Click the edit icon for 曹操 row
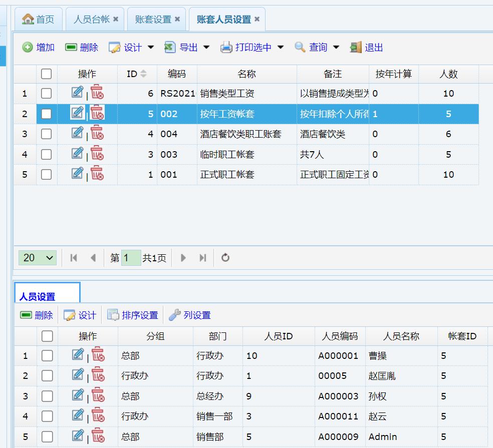This screenshot has height=448, width=493. pos(78,355)
